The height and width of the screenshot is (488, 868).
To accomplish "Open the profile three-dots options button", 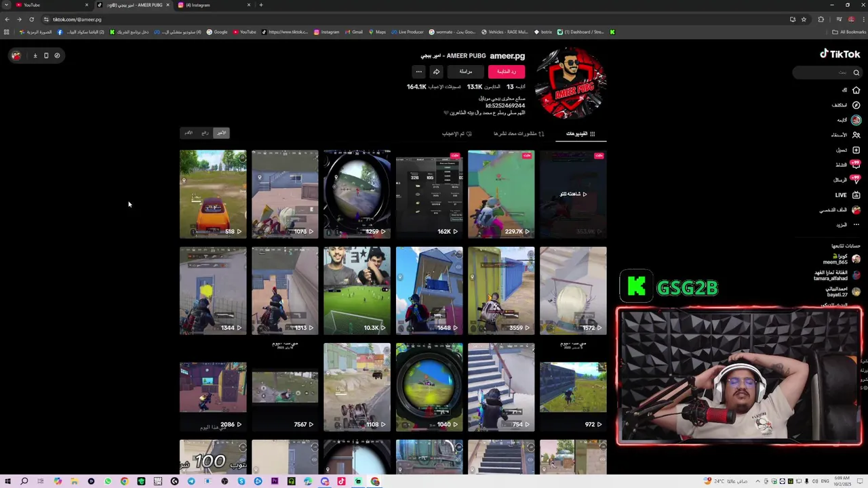I will pos(419,72).
